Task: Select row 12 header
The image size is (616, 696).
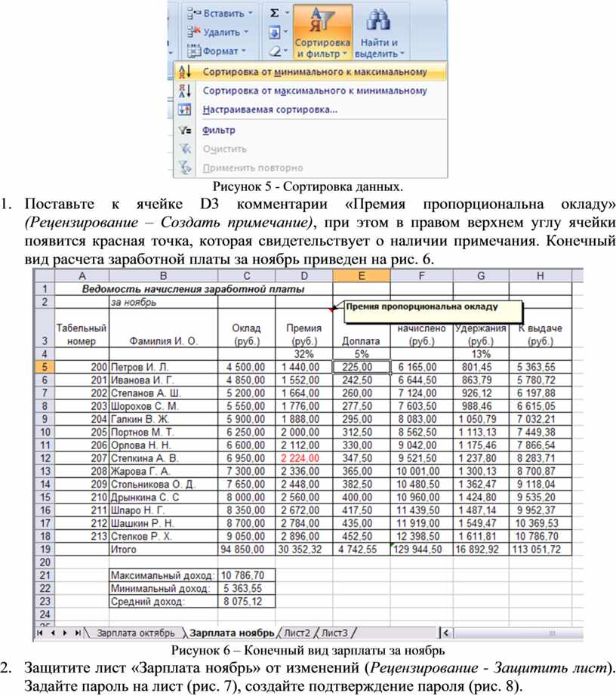Action: tap(45, 458)
